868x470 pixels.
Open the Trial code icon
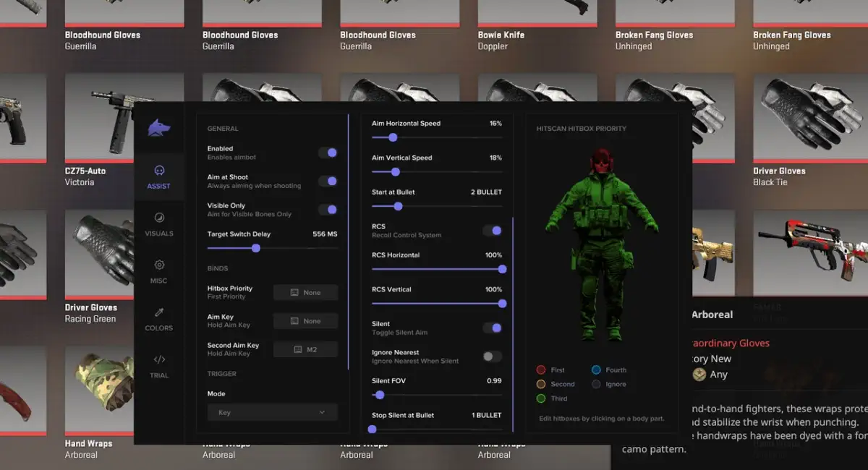(x=159, y=359)
